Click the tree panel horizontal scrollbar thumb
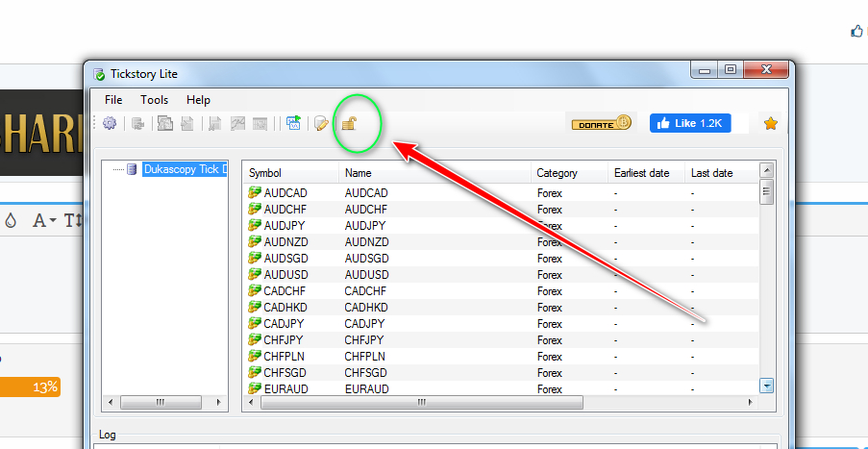Viewport: 868px width, 449px height. click(x=161, y=402)
